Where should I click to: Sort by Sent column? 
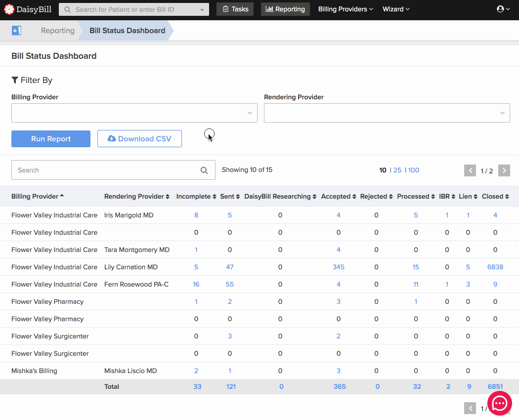(230, 196)
